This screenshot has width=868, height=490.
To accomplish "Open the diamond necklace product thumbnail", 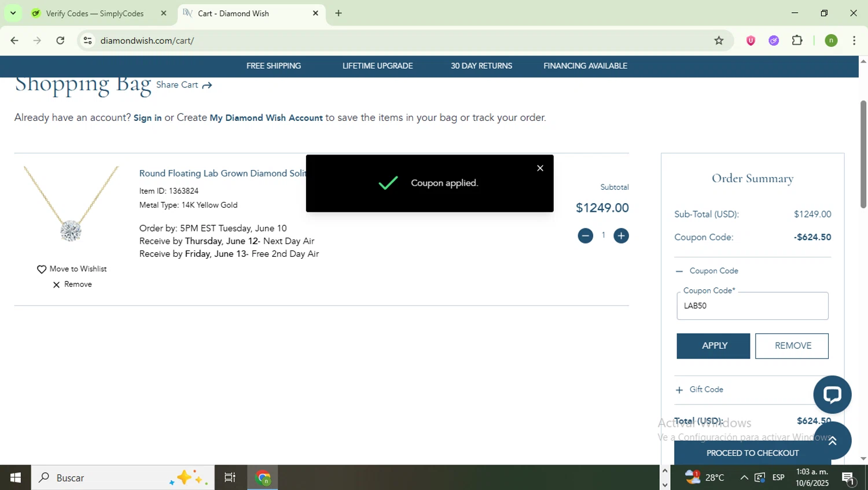I will coord(71,204).
